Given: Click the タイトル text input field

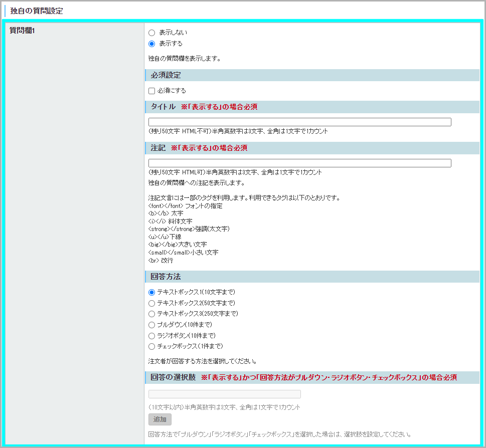Looking at the screenshot, I should click(x=300, y=122).
